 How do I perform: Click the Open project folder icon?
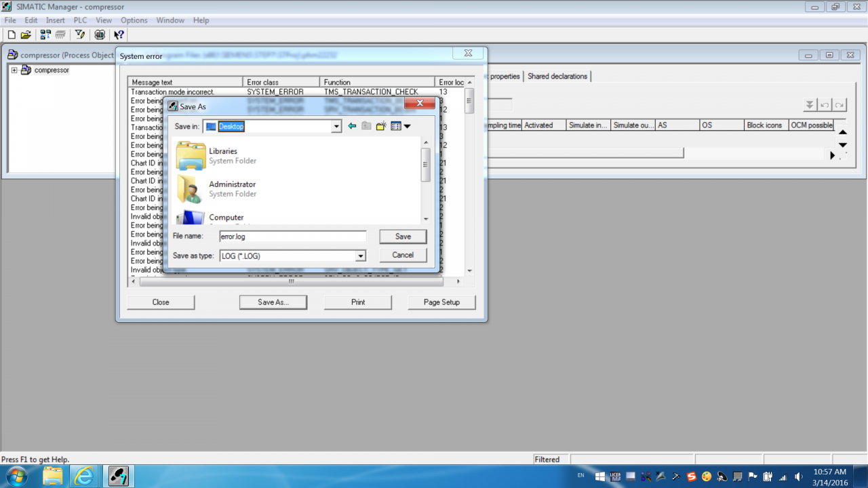click(x=26, y=35)
